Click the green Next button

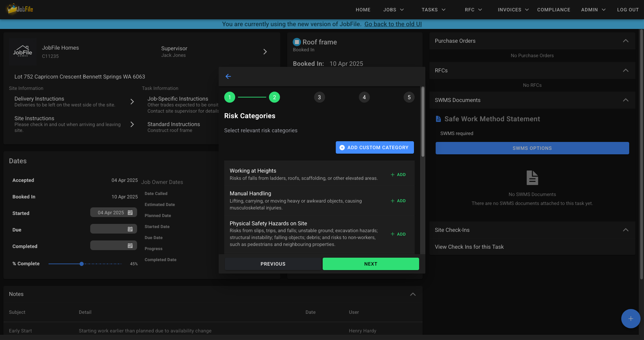371,264
